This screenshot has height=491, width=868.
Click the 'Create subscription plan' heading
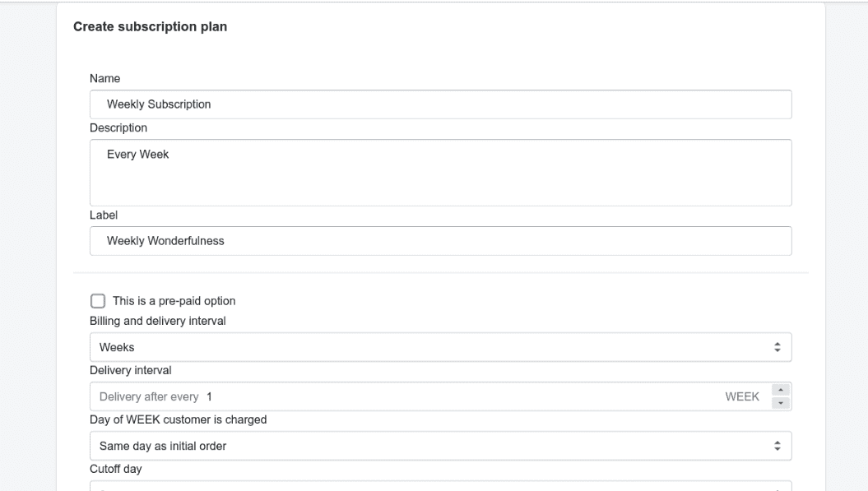(150, 27)
